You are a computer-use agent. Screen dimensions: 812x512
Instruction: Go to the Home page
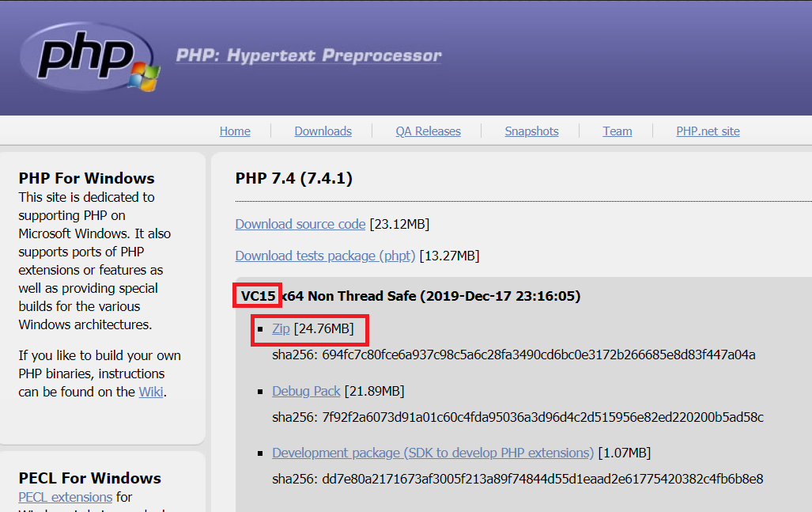(x=235, y=131)
